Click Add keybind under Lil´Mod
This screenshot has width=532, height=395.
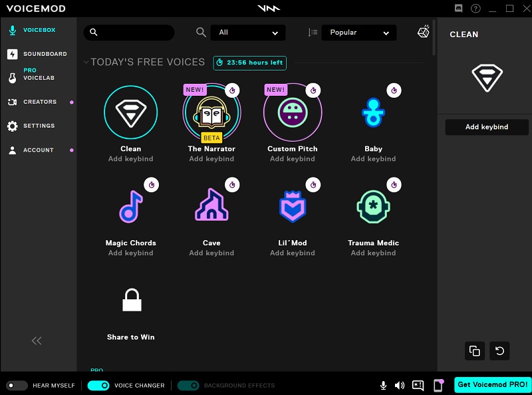(x=293, y=253)
